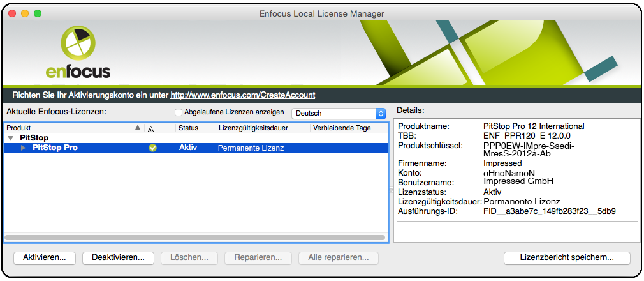Click the green active status checkmark icon
This screenshot has width=644, height=281.
click(152, 148)
